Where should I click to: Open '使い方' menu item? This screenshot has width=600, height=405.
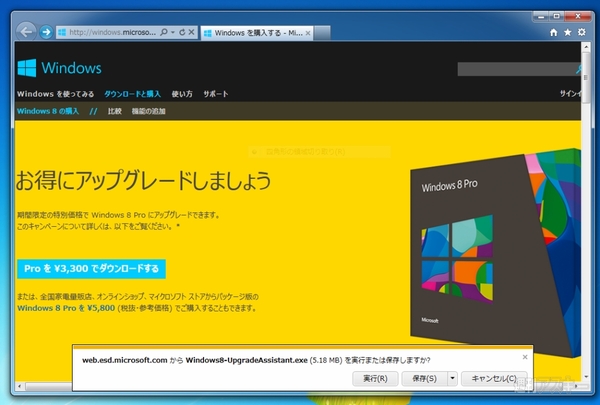tap(182, 94)
